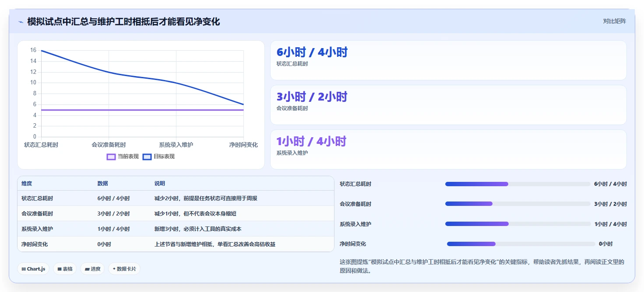
Task: Click 0小时 value right of progress bar
Action: click(x=606, y=244)
